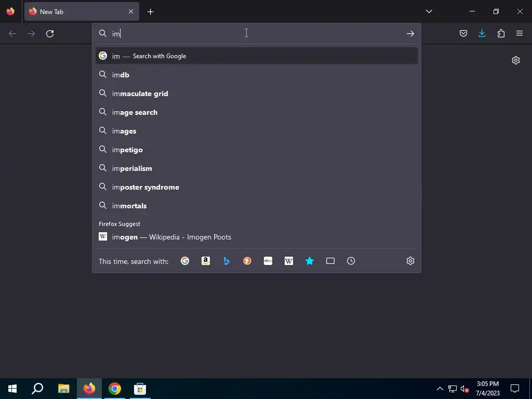Close the New Tab tab
Screen dimensions: 532x399
pos(131,11)
